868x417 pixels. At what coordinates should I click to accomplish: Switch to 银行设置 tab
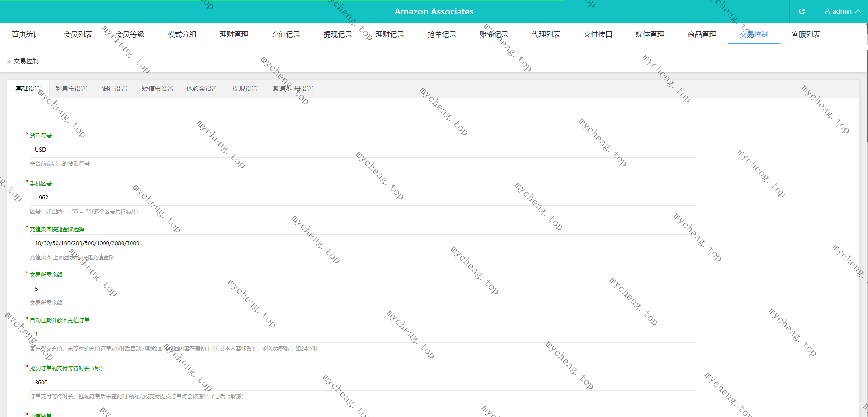(x=114, y=89)
